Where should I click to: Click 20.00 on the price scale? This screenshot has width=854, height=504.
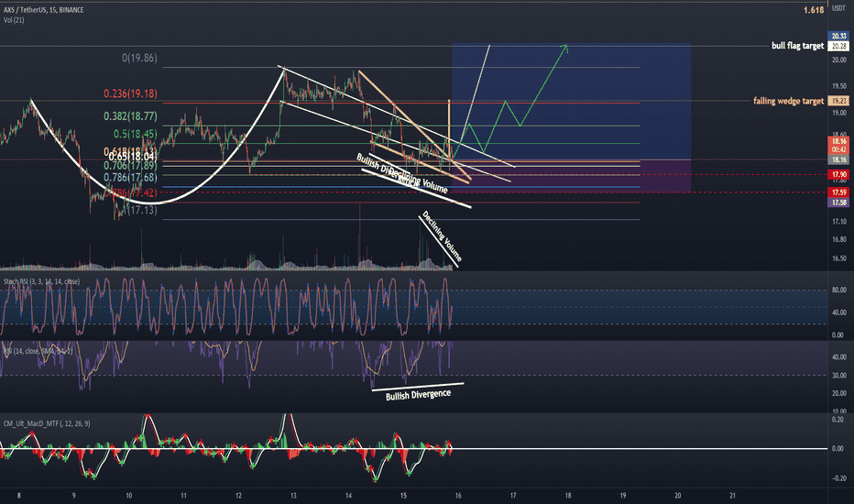pos(838,60)
